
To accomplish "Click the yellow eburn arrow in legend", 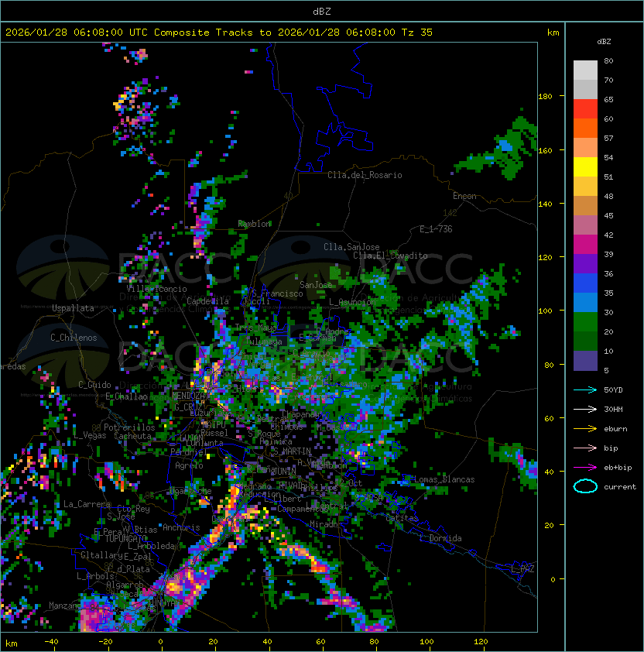I will tap(585, 429).
